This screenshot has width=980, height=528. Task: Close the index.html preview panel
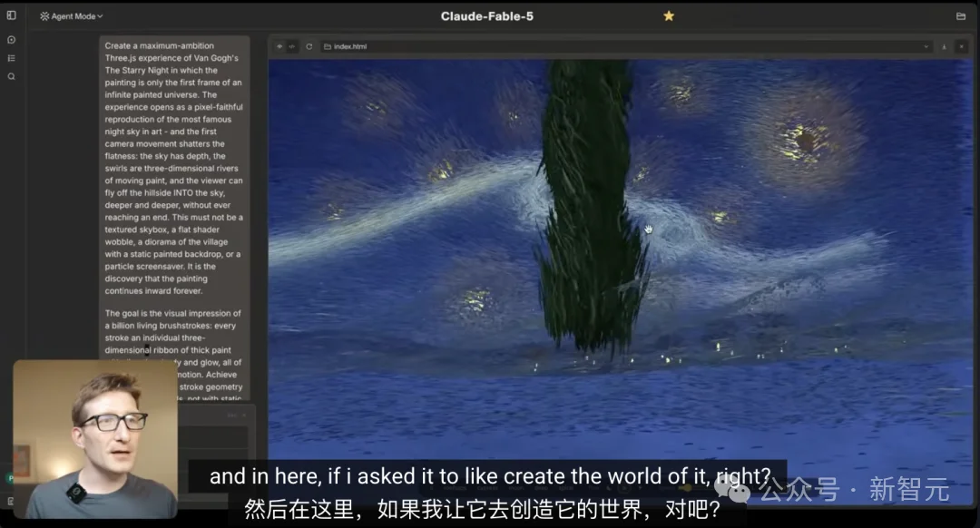[962, 47]
